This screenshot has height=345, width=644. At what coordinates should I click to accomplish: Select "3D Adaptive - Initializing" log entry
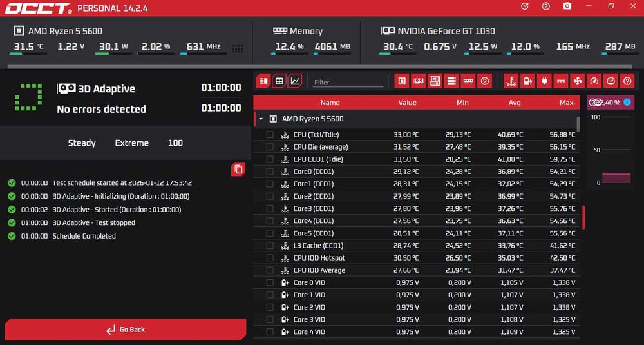(121, 196)
